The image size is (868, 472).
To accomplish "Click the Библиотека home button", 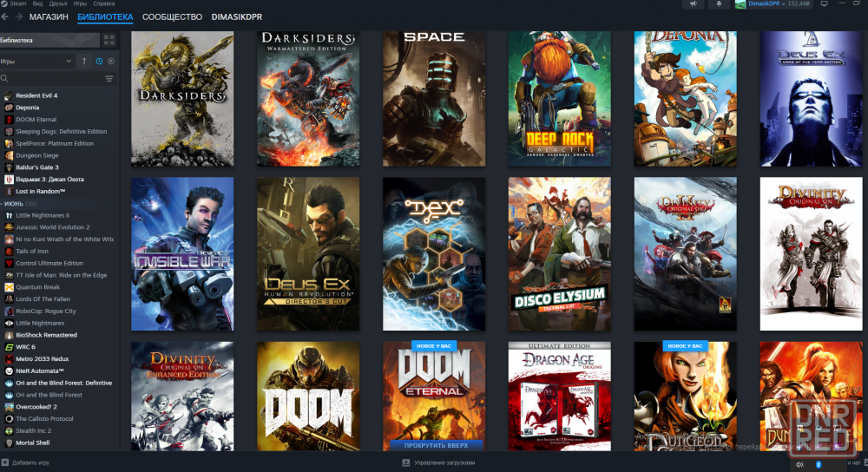I will (49, 40).
